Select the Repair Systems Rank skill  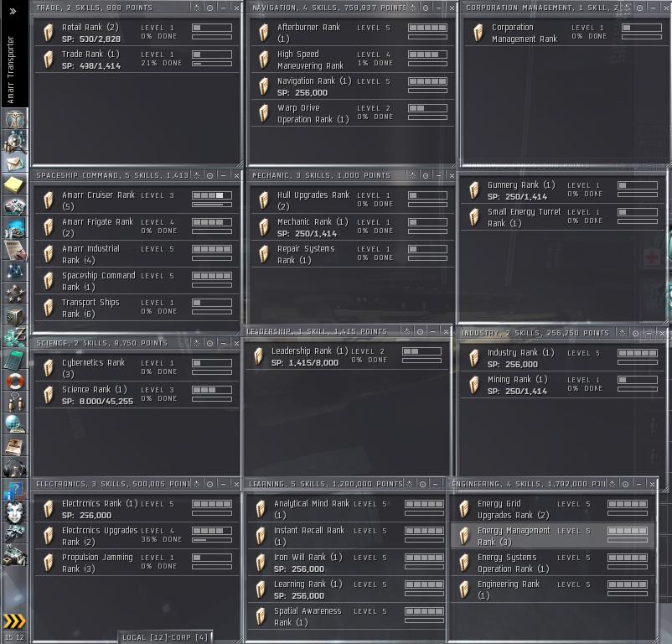click(353, 254)
